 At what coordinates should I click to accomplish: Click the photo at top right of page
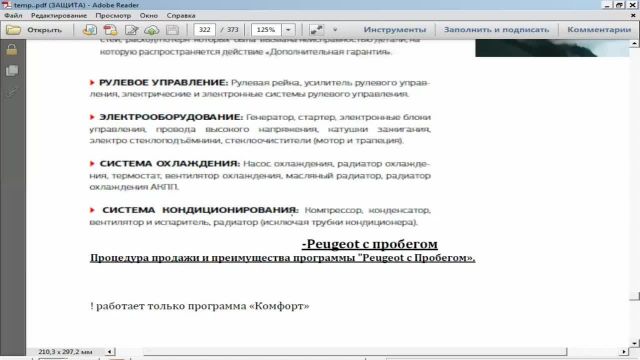click(x=552, y=48)
